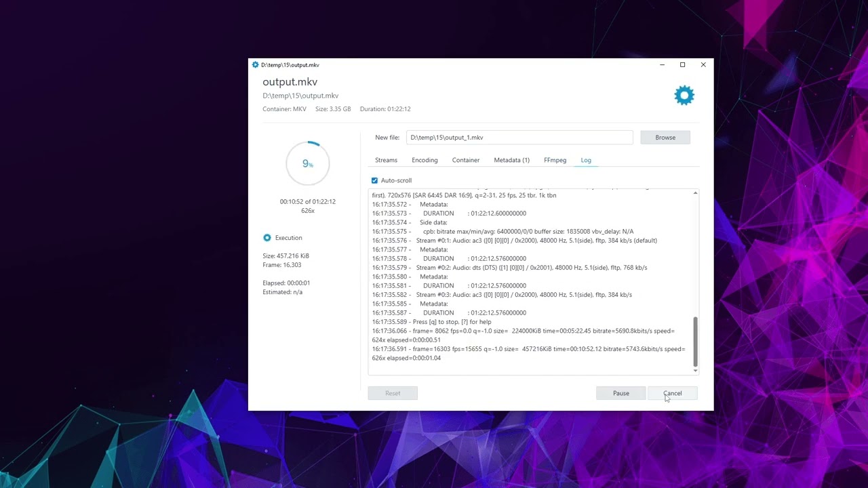Click the 9% circular progress indicator

[308, 163]
